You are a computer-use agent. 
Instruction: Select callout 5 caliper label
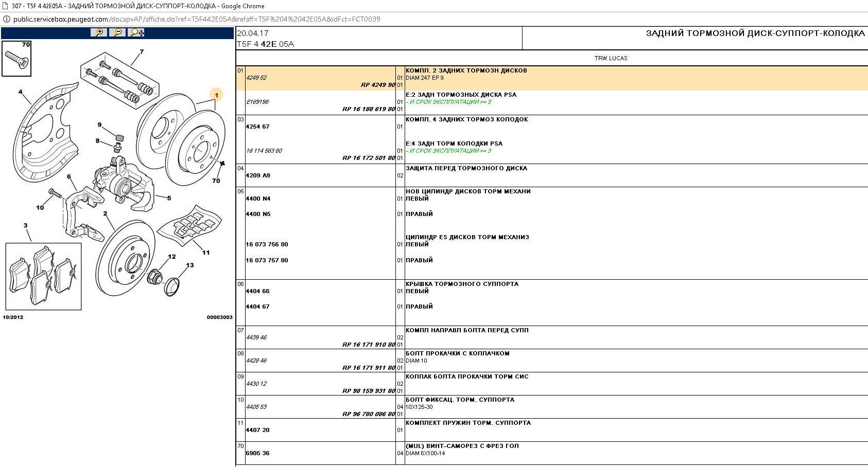169,198
